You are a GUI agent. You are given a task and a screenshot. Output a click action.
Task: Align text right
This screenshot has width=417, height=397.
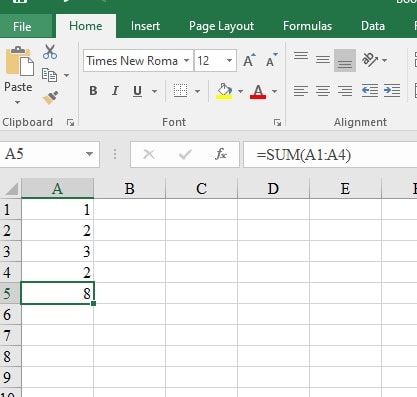[x=345, y=91]
